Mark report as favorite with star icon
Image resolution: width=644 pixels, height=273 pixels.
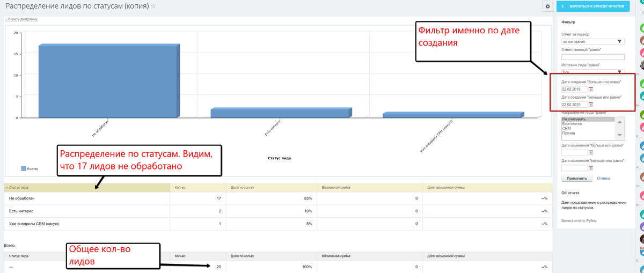(x=153, y=6)
